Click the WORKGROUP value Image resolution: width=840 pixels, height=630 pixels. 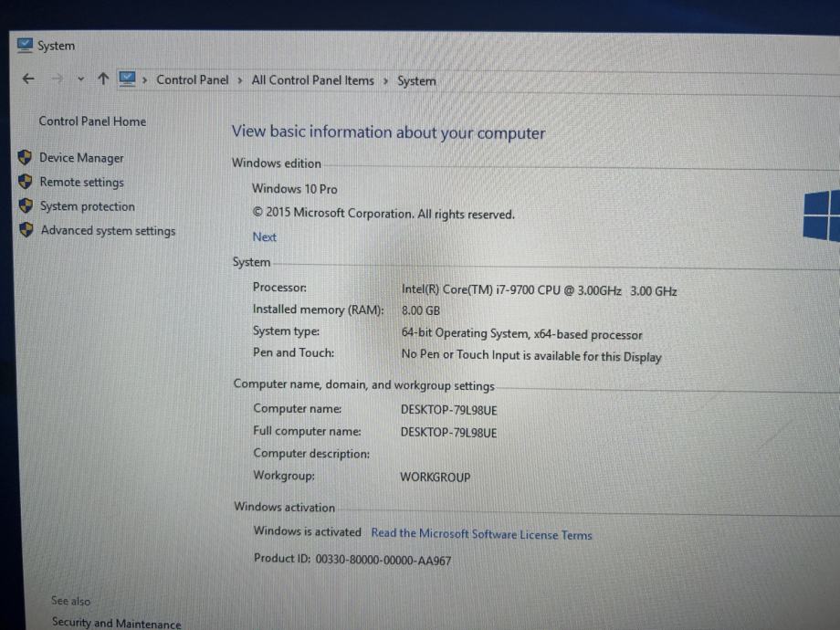click(x=435, y=477)
